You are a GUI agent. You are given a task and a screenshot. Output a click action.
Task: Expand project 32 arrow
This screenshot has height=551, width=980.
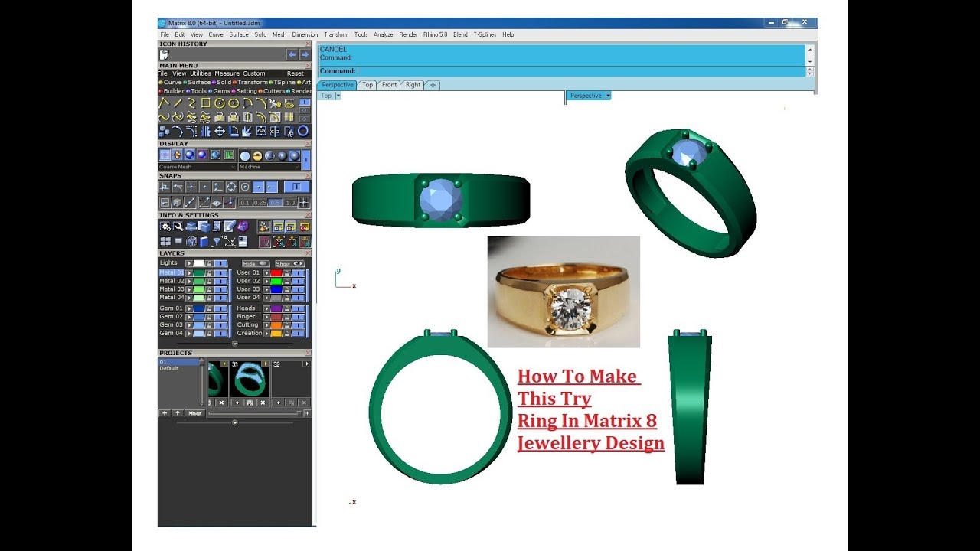306,364
